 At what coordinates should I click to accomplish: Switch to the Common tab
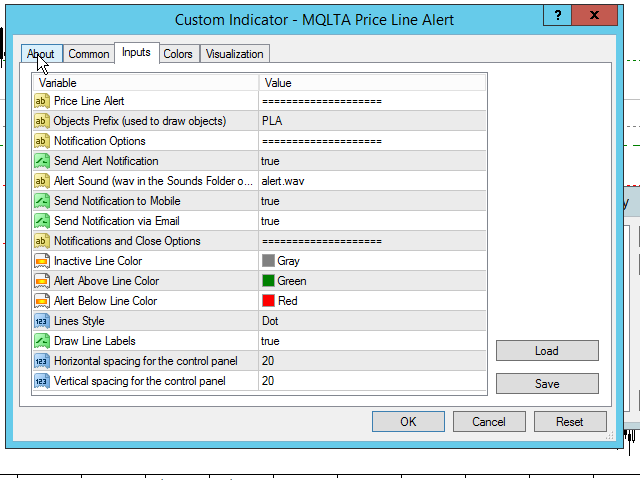[89, 53]
